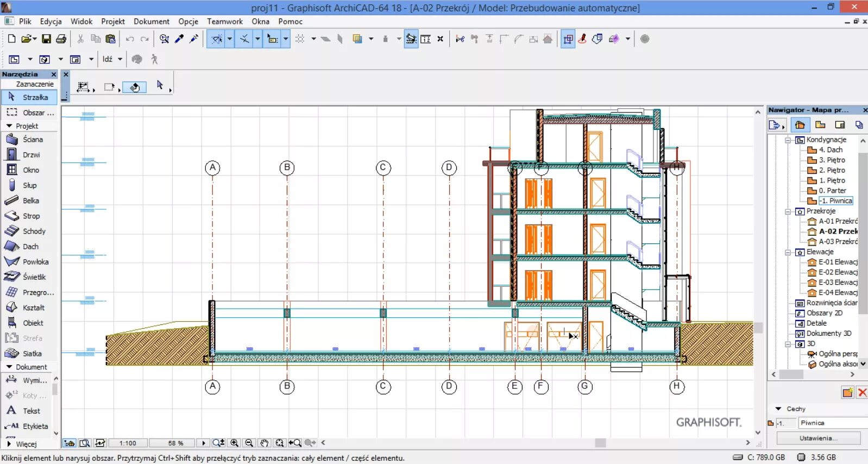This screenshot has height=464, width=868.
Task: Click the Ustawienia settings button
Action: pos(818,438)
